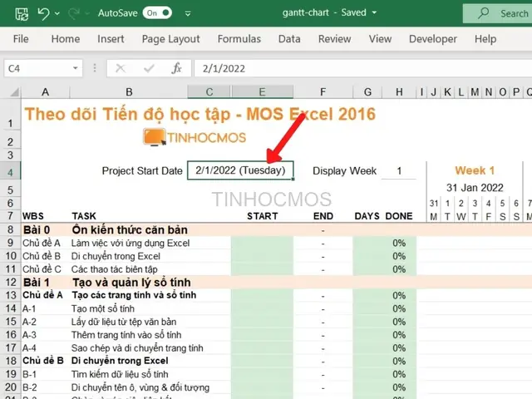Click cell 'Thêm trang tính vào sổ tính'
Image resolution: width=532 pixels, height=399 pixels.
126,335
